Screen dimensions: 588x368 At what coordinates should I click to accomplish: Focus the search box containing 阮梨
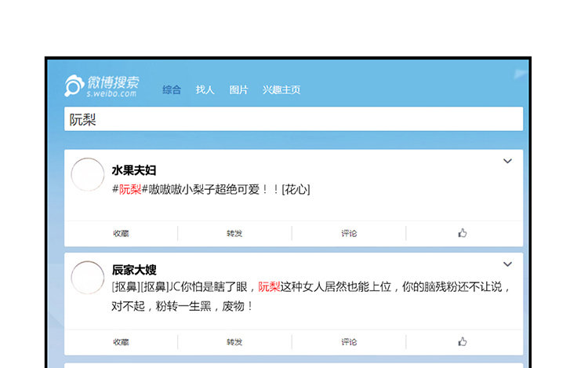[293, 119]
